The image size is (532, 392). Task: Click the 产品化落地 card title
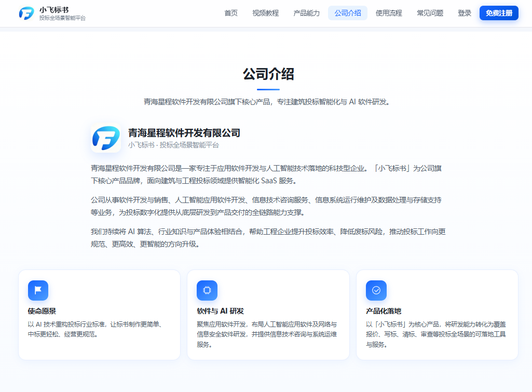(x=384, y=311)
